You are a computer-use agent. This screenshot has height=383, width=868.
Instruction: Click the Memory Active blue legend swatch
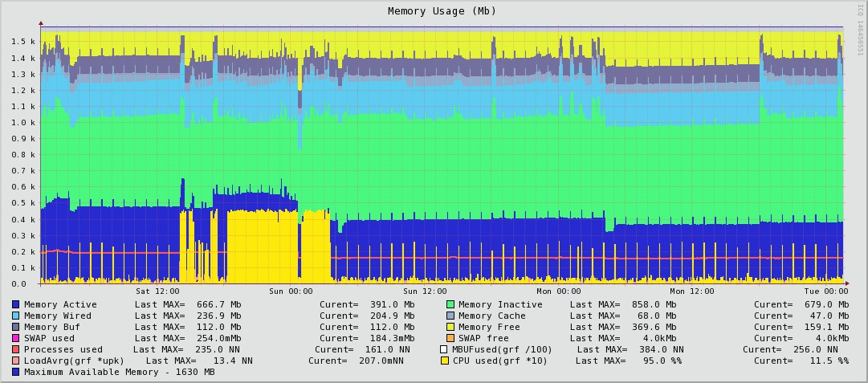(15, 304)
